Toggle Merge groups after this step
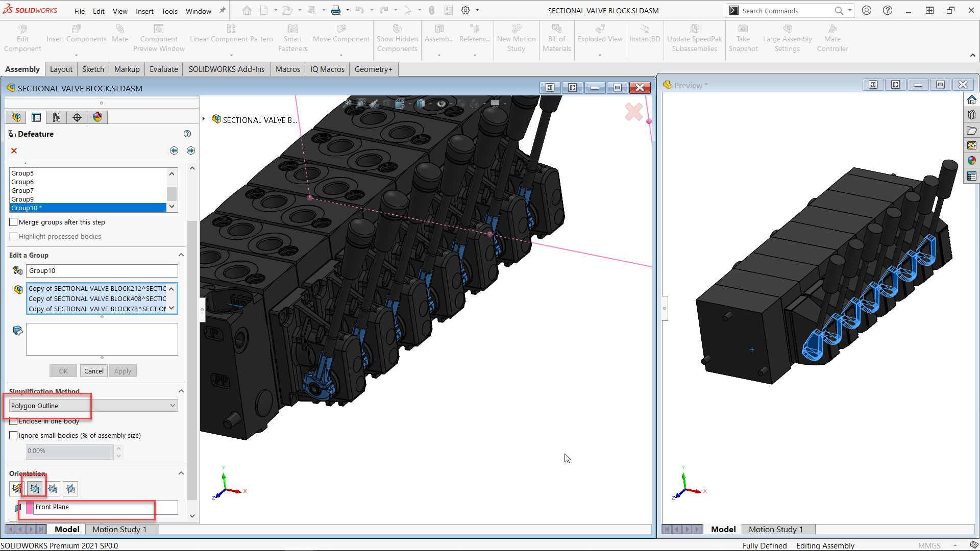The image size is (980, 551). point(14,222)
